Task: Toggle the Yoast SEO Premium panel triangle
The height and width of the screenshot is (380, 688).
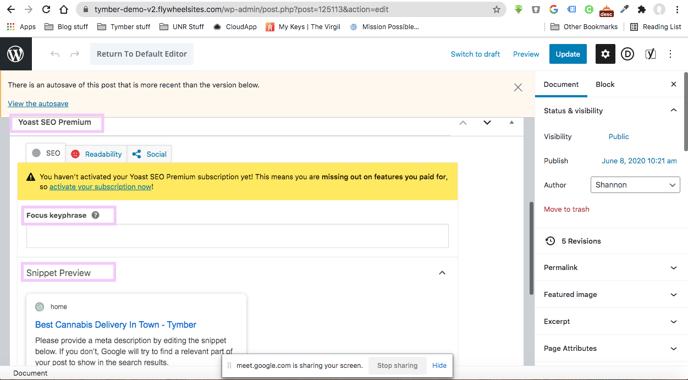Action: (511, 122)
